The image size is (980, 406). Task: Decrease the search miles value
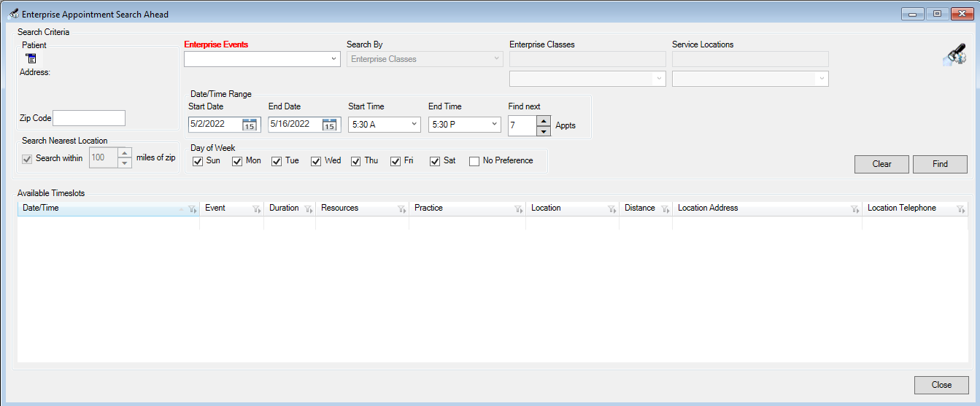coord(125,163)
